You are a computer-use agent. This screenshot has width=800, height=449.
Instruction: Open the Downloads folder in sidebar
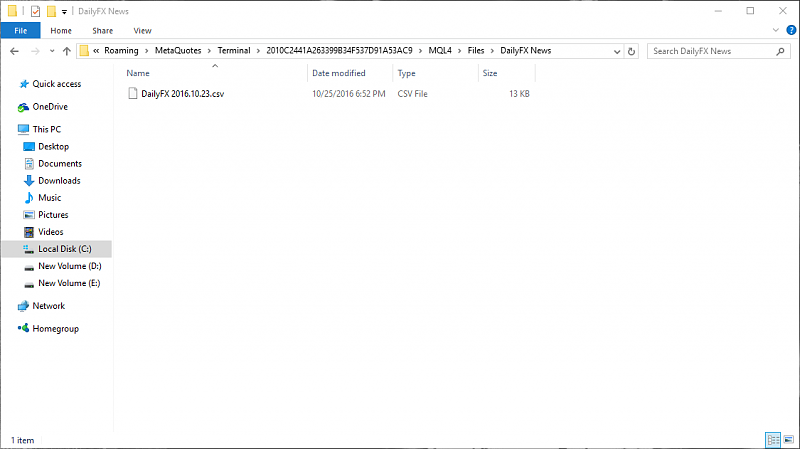point(59,181)
